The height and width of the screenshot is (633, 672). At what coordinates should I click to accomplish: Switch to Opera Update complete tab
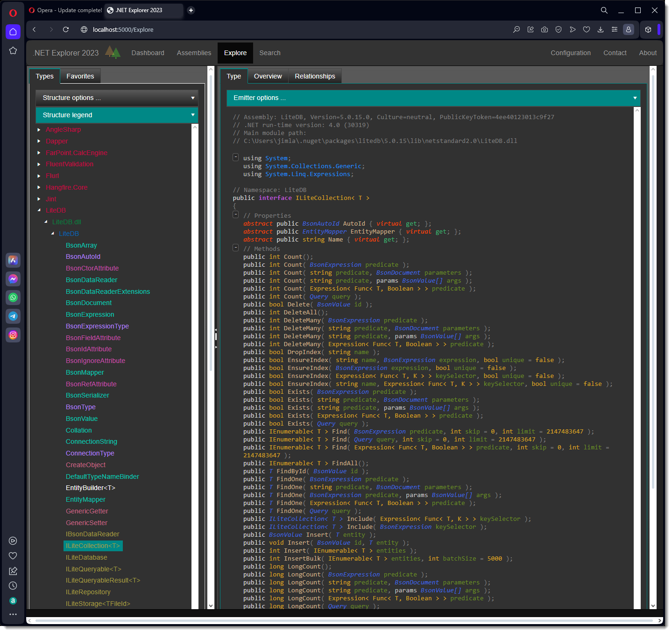(x=65, y=10)
